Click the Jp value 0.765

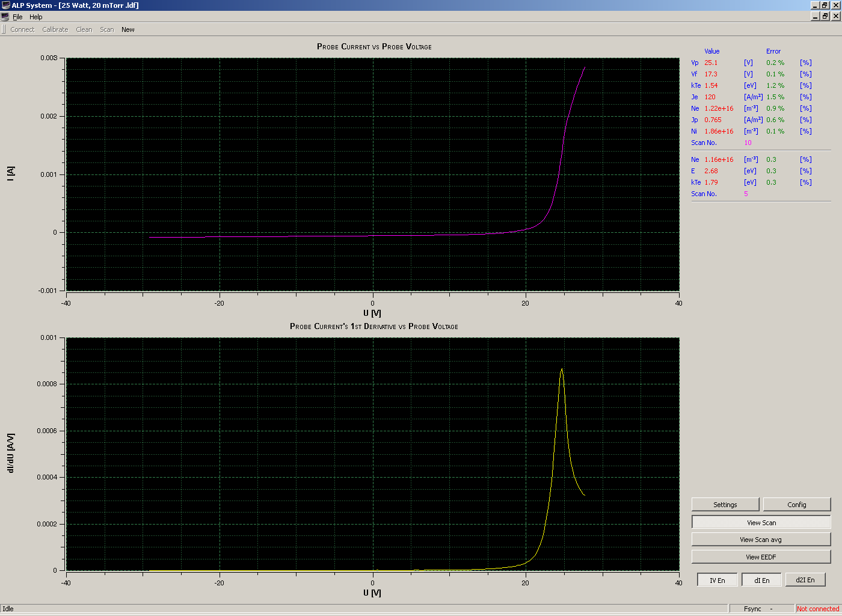(x=713, y=120)
